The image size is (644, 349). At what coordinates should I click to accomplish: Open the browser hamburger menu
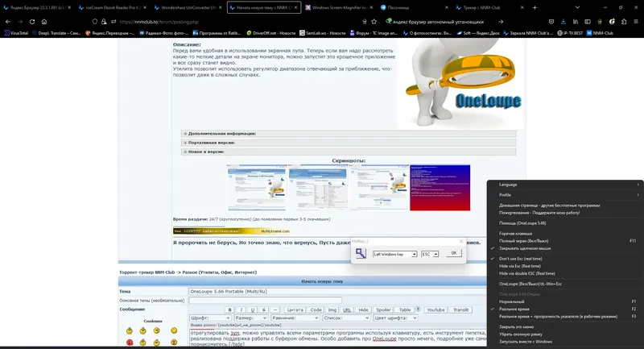[x=636, y=22]
